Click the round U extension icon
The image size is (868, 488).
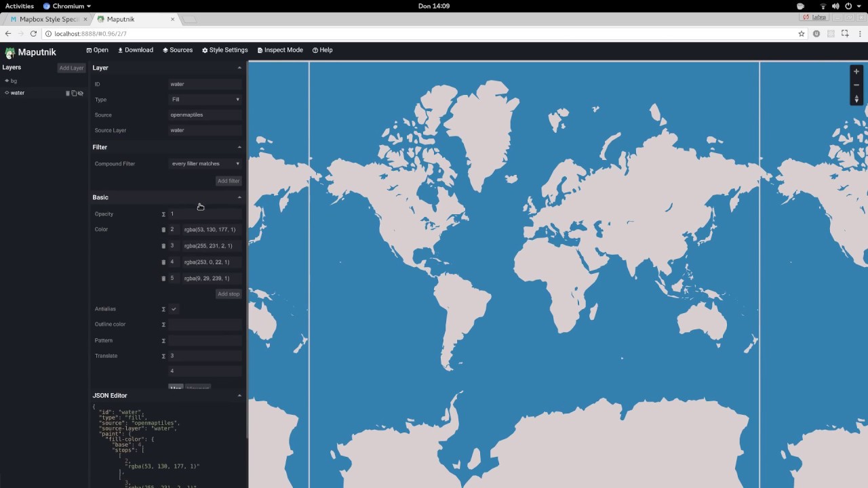click(x=816, y=33)
